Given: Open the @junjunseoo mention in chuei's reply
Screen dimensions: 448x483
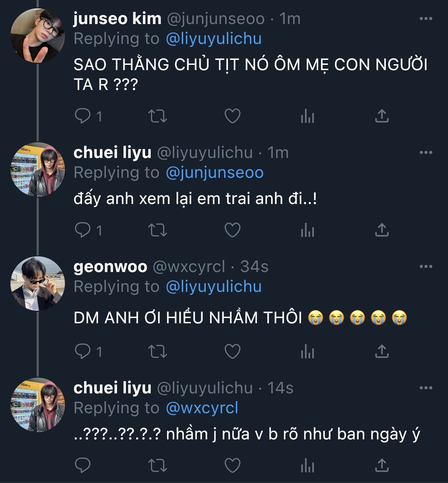Looking at the screenshot, I should click(x=215, y=173).
